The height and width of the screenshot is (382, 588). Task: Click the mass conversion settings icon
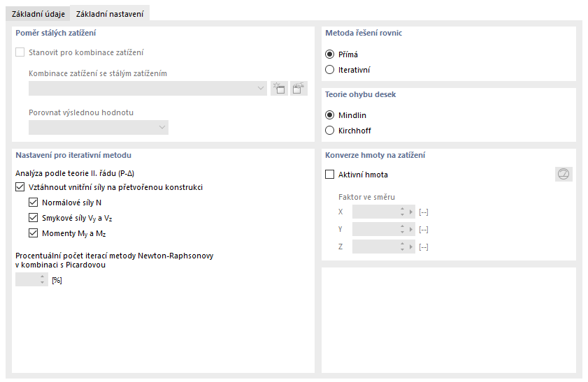563,175
